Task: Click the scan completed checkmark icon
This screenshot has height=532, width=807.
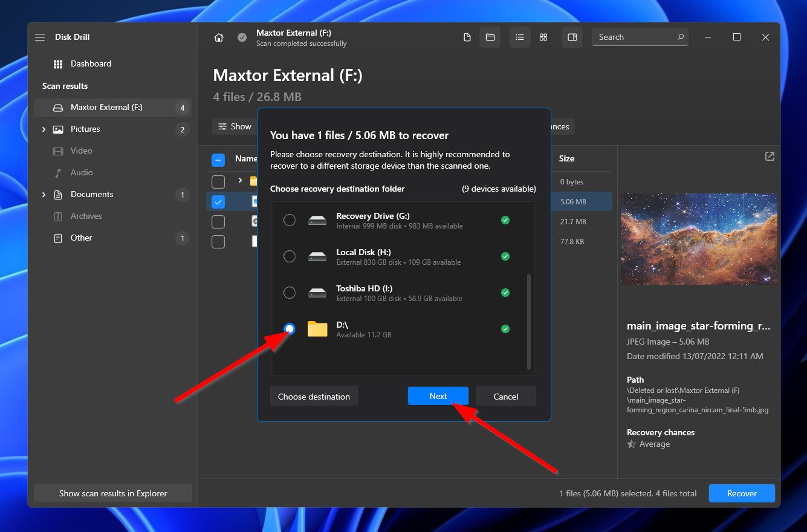Action: click(242, 37)
